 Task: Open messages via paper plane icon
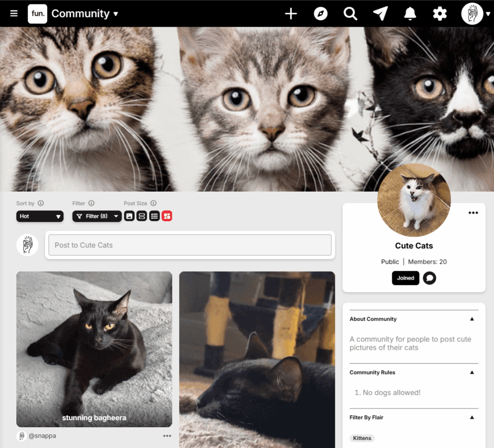380,14
